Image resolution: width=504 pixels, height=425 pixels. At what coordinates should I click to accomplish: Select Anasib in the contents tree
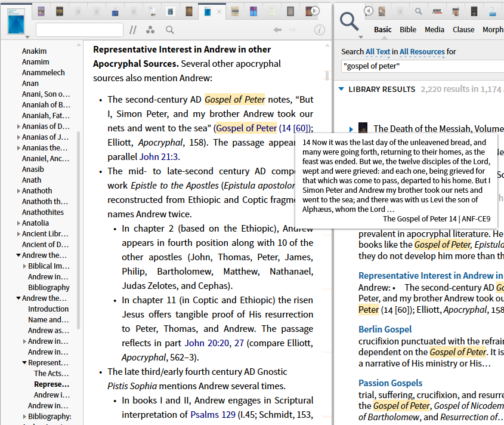[x=33, y=170]
